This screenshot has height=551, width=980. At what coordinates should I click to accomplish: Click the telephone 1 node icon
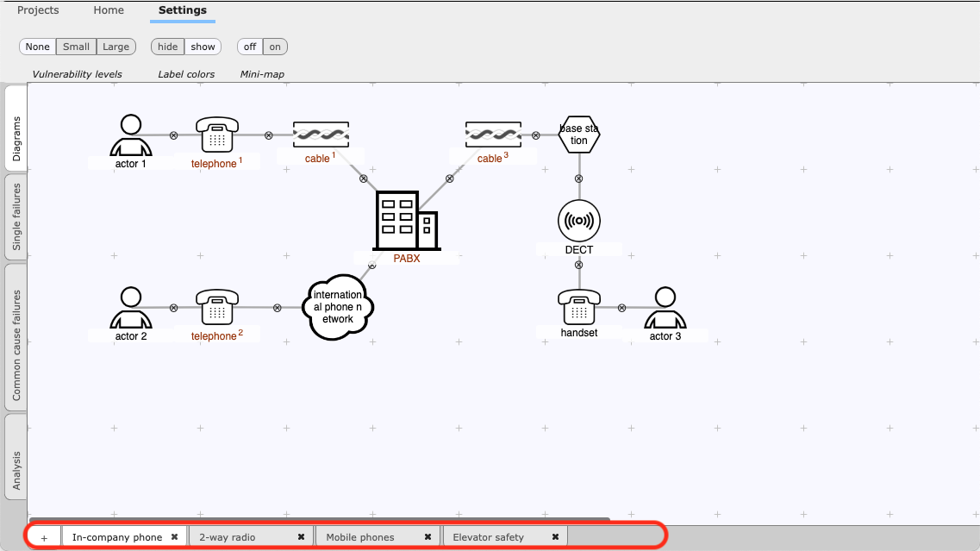tap(217, 135)
